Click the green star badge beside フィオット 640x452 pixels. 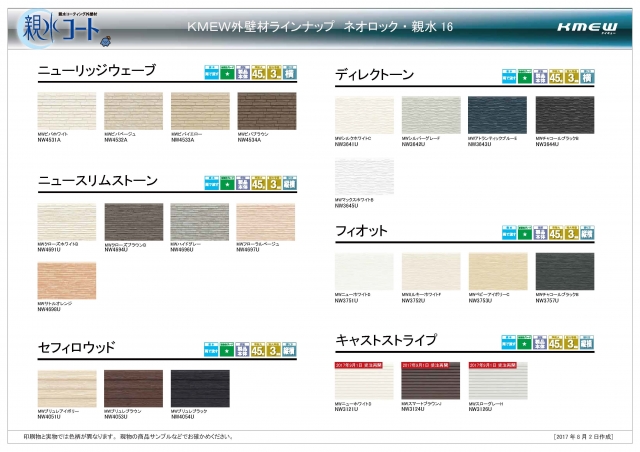(x=524, y=233)
